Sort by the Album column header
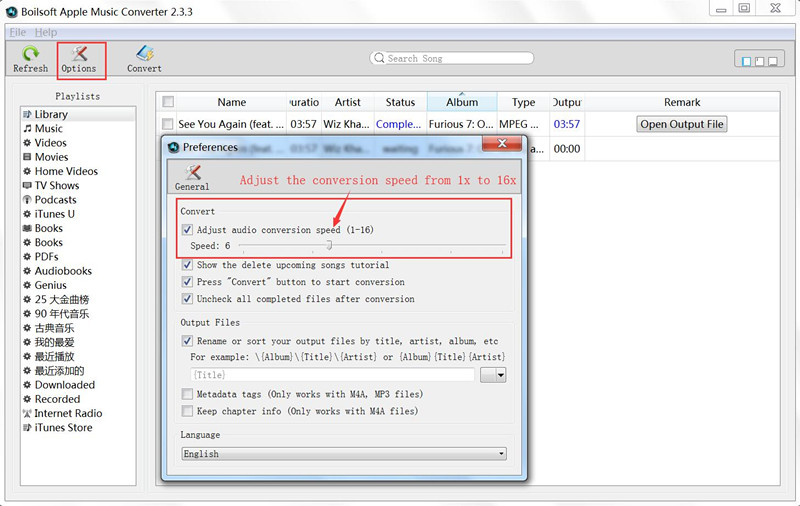The height and width of the screenshot is (506, 800). click(462, 102)
